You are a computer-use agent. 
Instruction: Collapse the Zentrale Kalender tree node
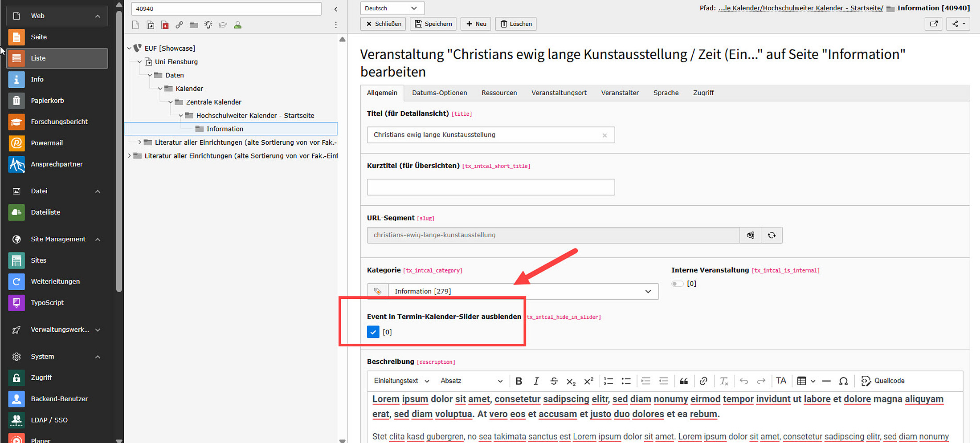pos(170,102)
